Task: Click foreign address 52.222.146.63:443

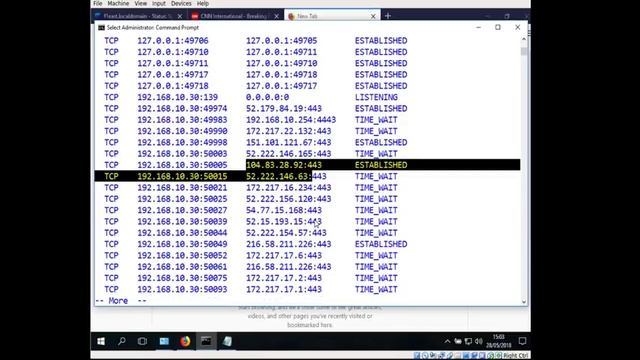Action: (x=286, y=176)
